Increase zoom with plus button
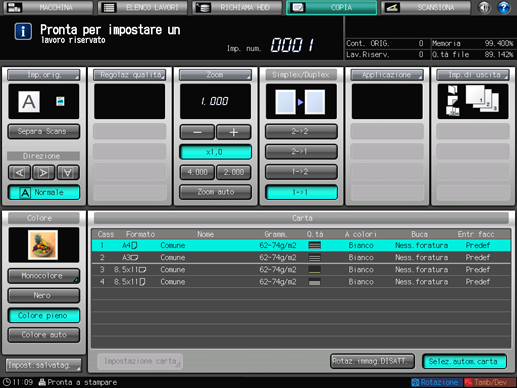The height and width of the screenshot is (388, 517). 233,132
